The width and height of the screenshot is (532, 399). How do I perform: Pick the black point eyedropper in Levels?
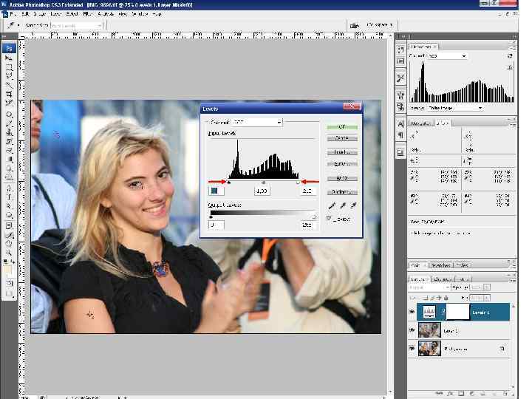coord(332,205)
